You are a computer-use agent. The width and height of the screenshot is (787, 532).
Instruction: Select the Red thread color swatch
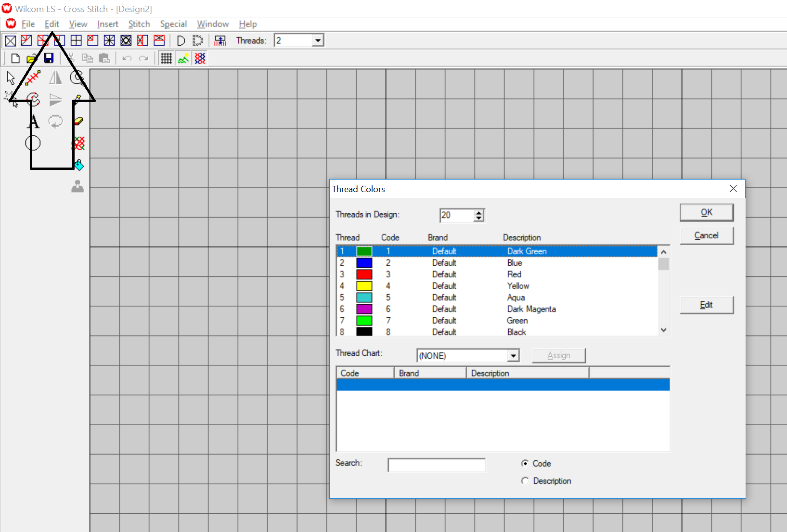[x=364, y=274]
